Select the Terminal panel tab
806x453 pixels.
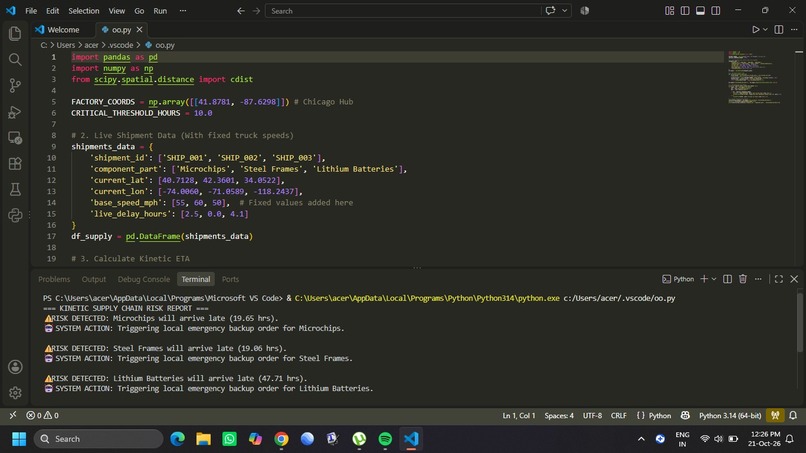click(196, 279)
